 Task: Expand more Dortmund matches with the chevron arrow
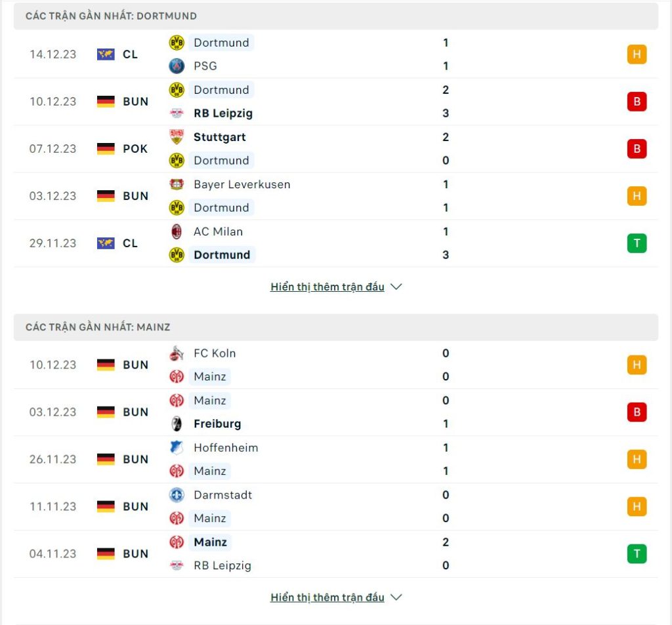(396, 287)
